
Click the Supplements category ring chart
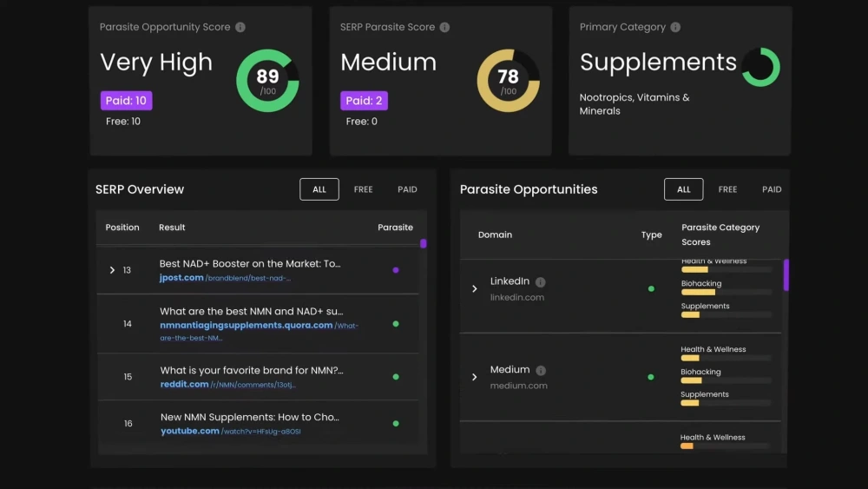pos(761,67)
